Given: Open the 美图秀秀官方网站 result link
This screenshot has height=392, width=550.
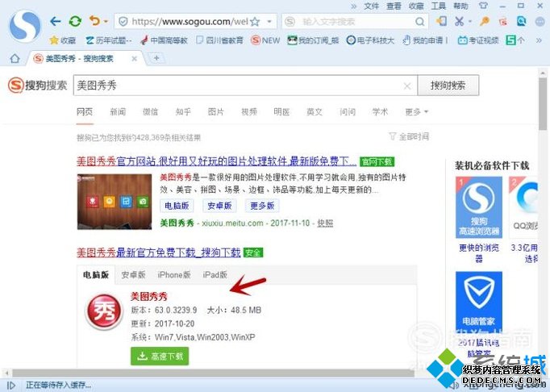Looking at the screenshot, I should [x=216, y=161].
